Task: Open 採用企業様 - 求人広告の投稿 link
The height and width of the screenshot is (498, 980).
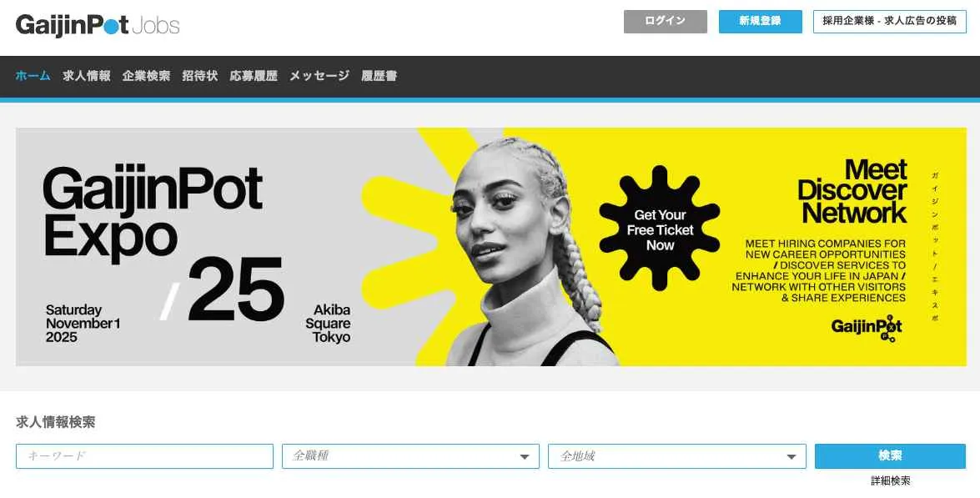Action: (x=889, y=21)
